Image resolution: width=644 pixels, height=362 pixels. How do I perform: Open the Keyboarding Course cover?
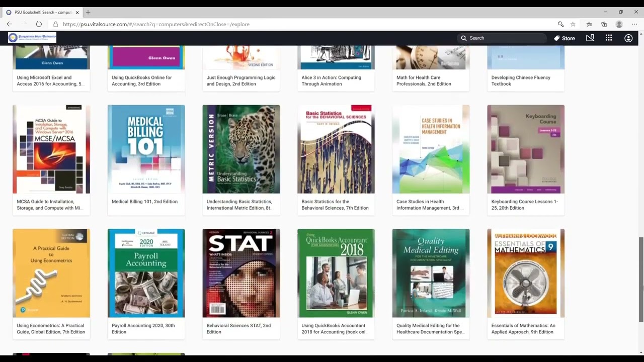point(526,149)
